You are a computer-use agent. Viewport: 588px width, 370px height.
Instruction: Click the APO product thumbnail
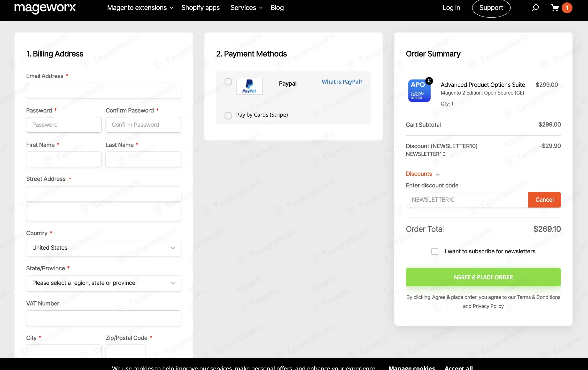pyautogui.click(x=419, y=90)
